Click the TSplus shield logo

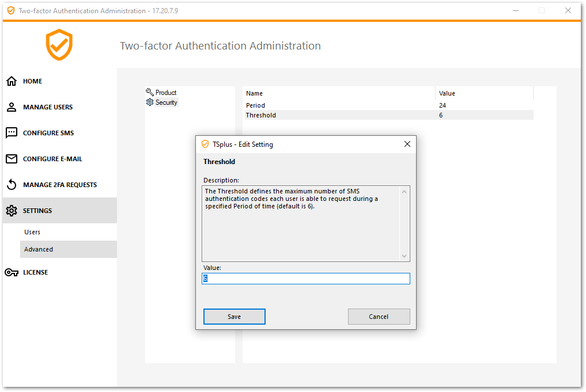click(59, 45)
